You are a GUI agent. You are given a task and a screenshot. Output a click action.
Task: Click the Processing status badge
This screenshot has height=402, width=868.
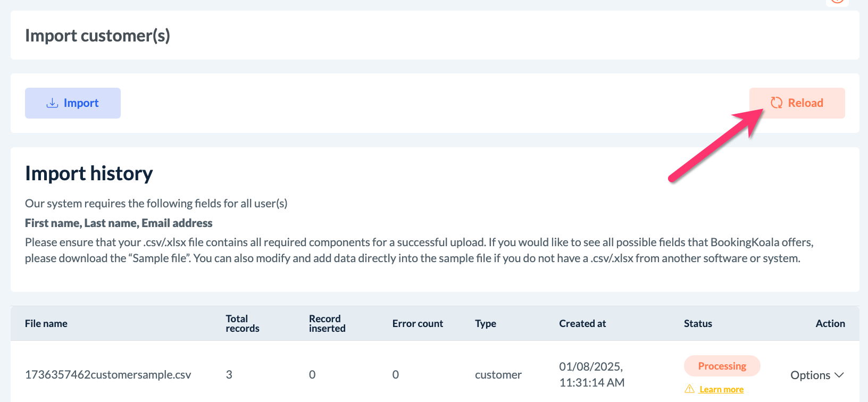tap(722, 366)
